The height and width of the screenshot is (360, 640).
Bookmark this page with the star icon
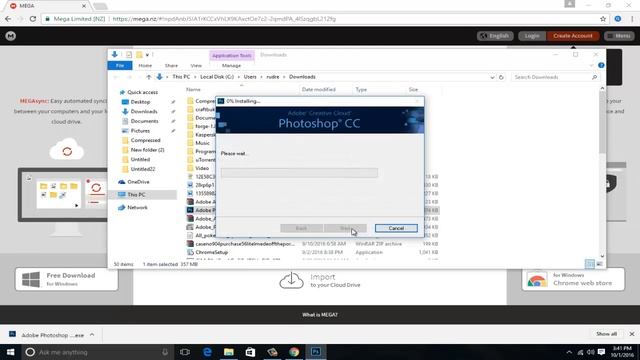tap(603, 19)
